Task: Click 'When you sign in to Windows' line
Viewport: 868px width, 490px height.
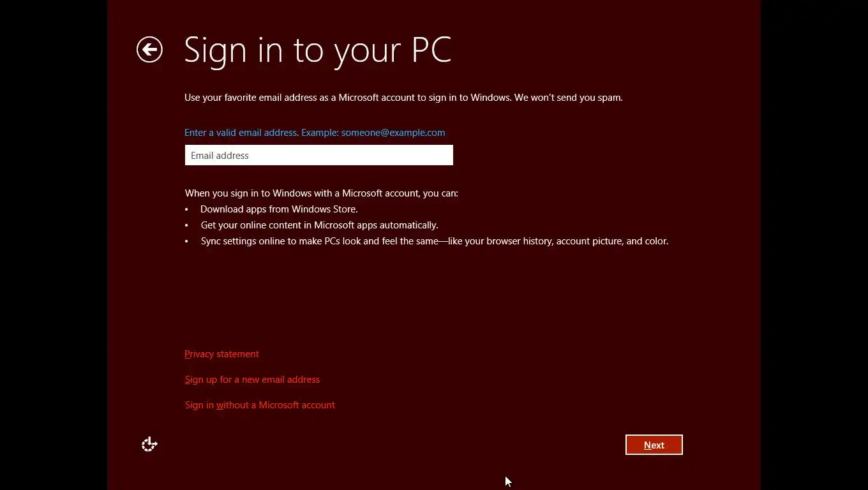Action: point(322,193)
